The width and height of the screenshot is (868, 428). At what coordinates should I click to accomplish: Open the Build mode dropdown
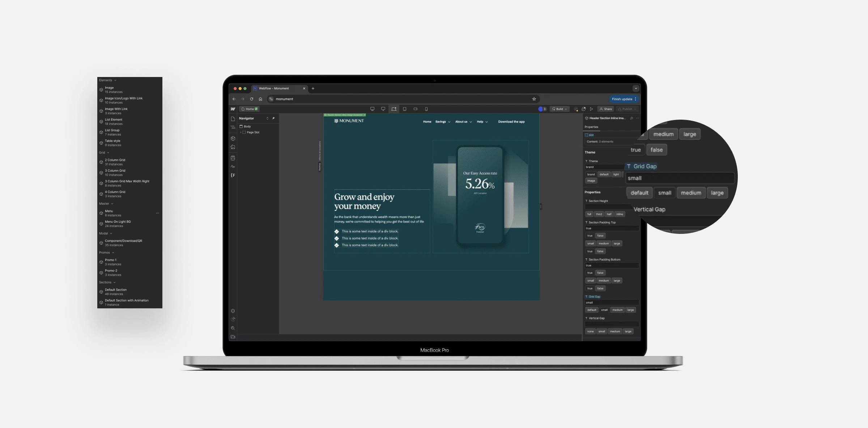coord(559,109)
